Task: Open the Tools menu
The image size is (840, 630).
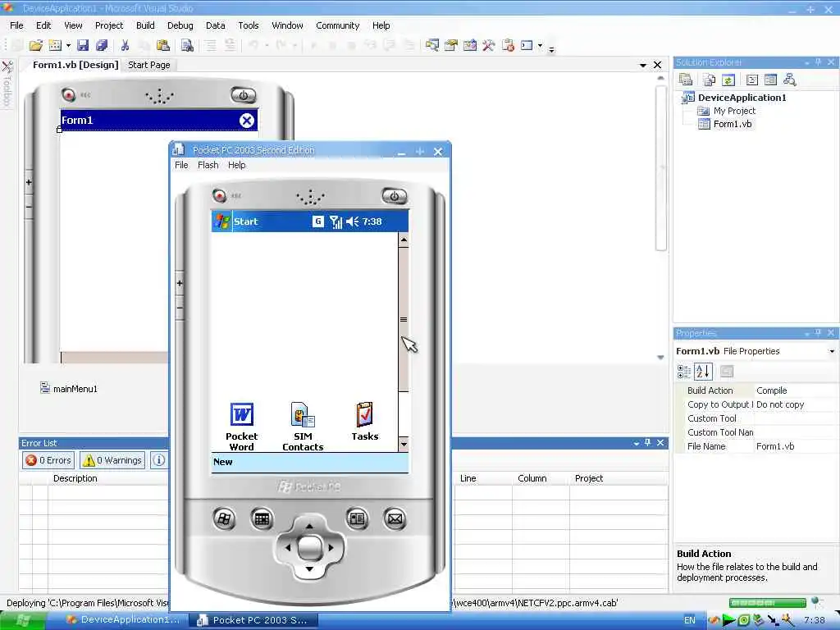Action: click(x=248, y=25)
